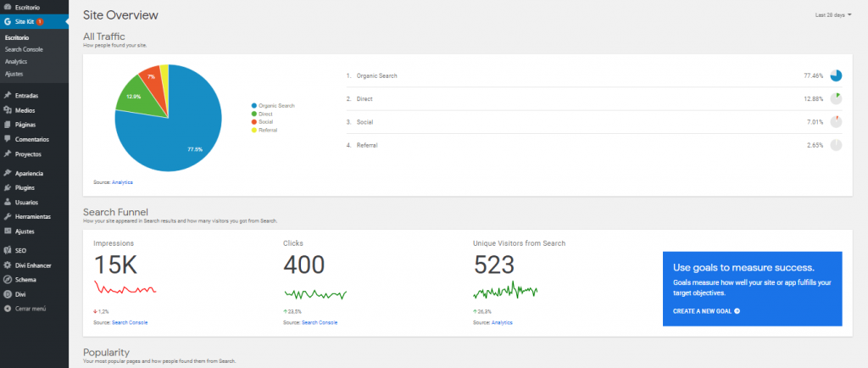Open the Comentarios menu
868x368 pixels.
[34, 139]
